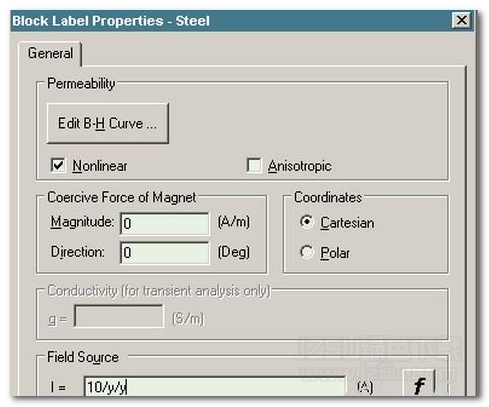
Task: Click the Anisotropic text label
Action: click(299, 166)
